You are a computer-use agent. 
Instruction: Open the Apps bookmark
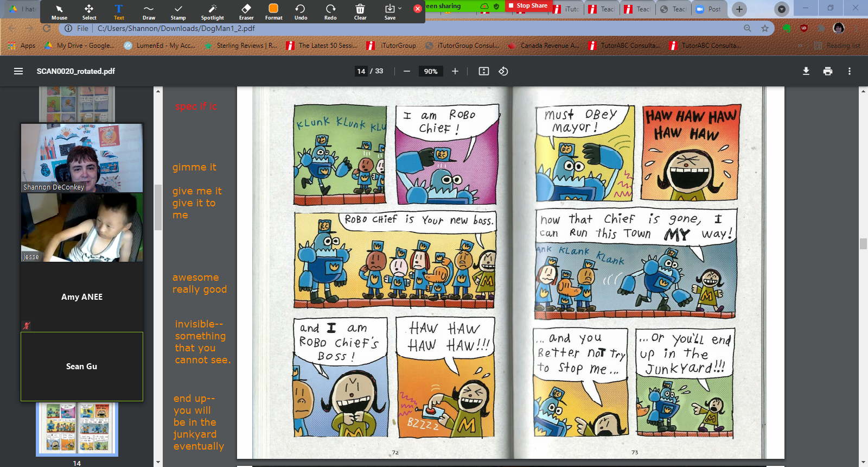22,46
